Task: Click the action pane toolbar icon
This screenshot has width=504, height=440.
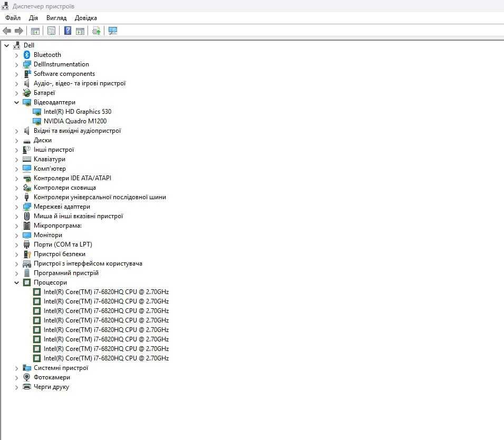Action: (80, 31)
